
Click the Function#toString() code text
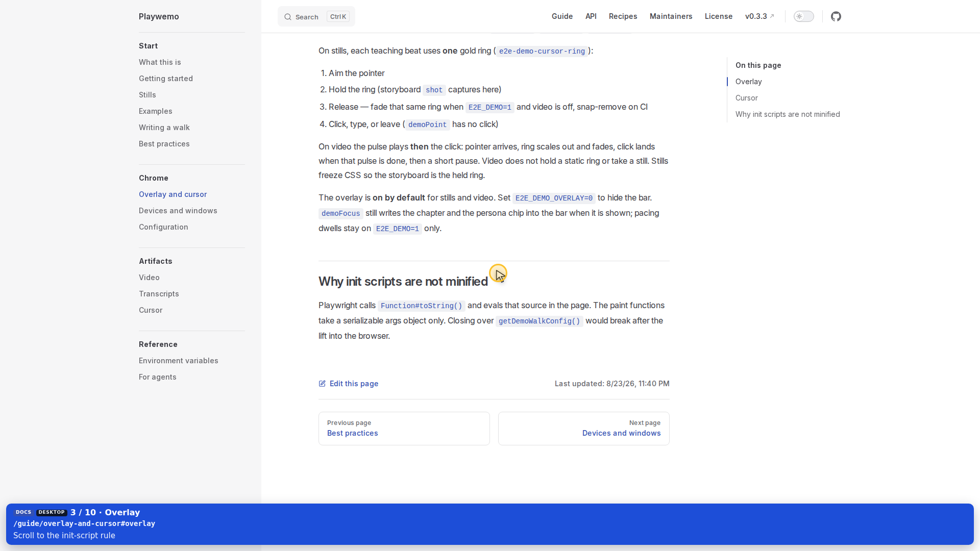click(x=422, y=306)
